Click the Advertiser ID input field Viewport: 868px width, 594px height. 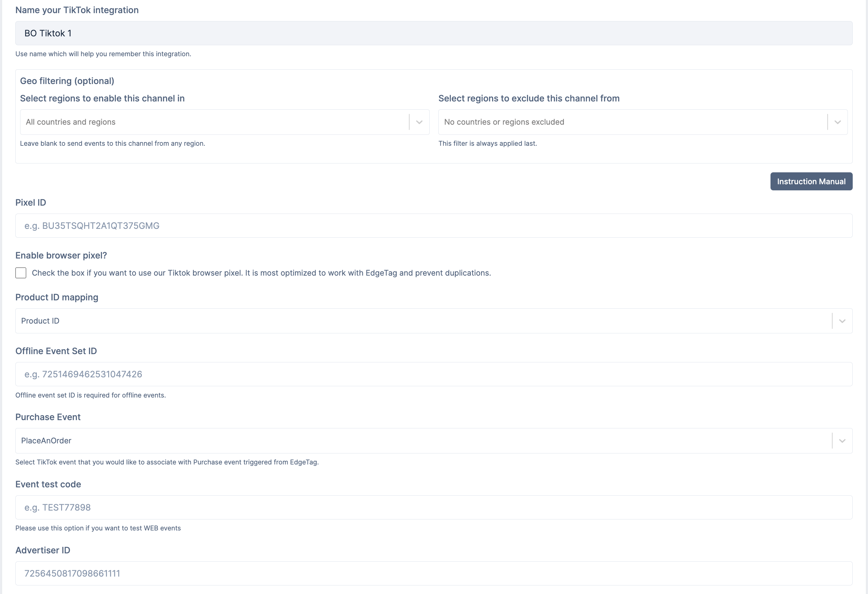click(x=433, y=574)
